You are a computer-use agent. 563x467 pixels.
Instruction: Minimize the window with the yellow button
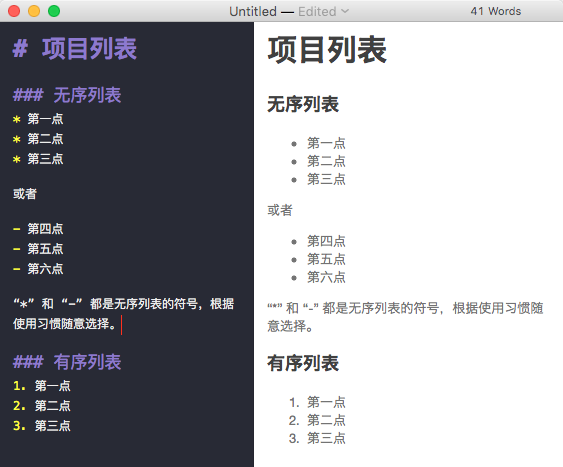pos(34,11)
